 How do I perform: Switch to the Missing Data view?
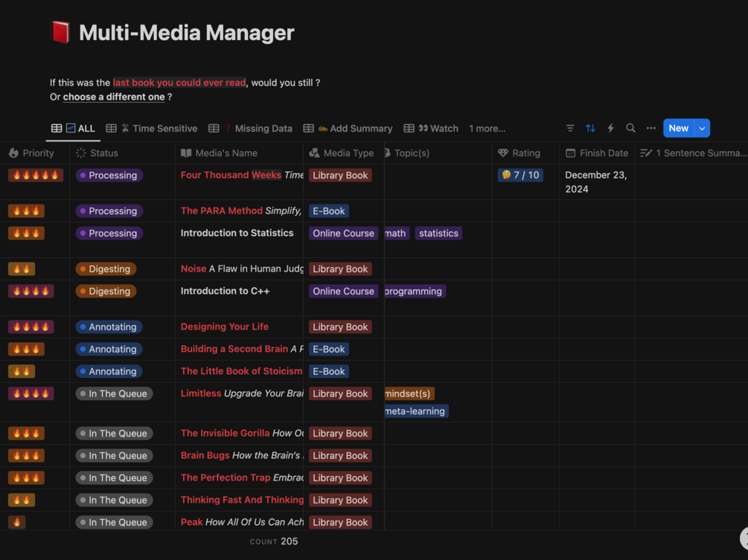pyautogui.click(x=250, y=128)
